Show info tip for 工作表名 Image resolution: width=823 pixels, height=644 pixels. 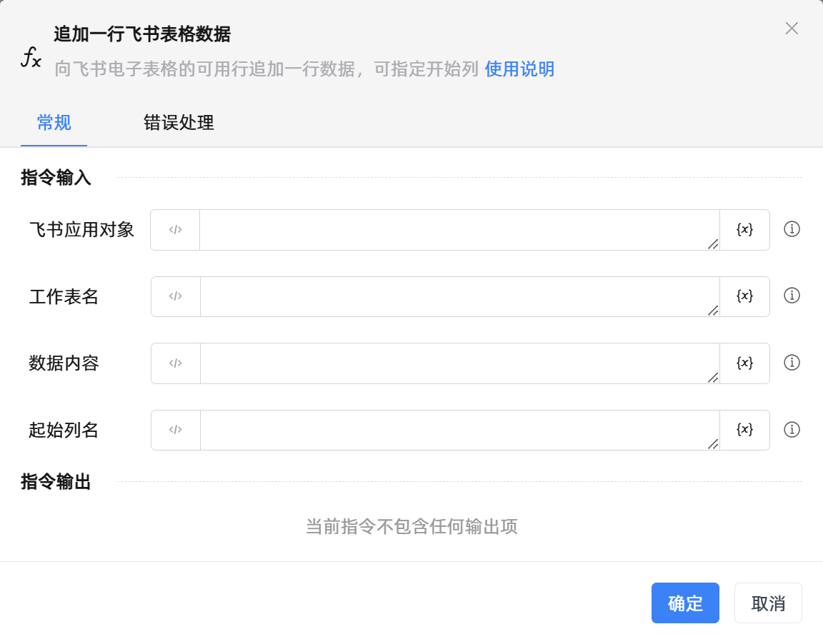(792, 296)
